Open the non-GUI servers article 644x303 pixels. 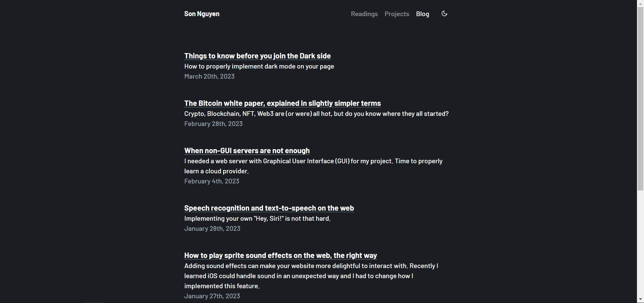coord(247,151)
